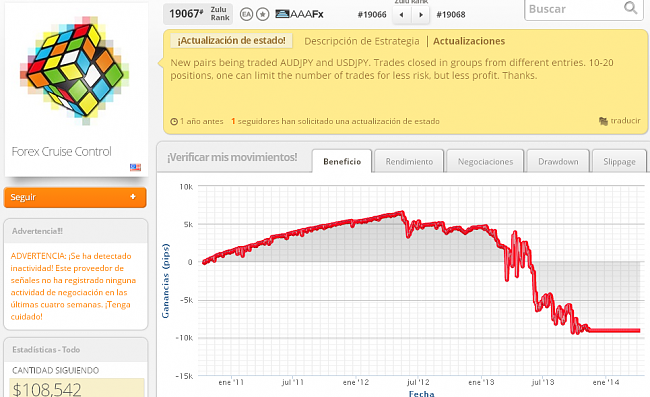Open the Negociaciones tab
This screenshot has height=397, width=650.
[x=485, y=161]
